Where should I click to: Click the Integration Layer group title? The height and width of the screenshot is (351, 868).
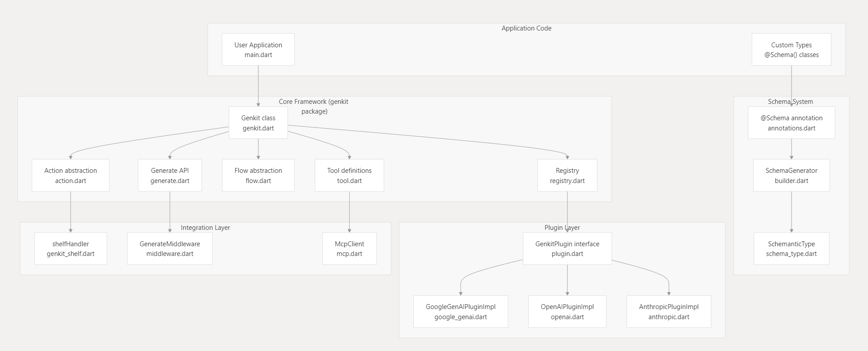[x=205, y=228]
